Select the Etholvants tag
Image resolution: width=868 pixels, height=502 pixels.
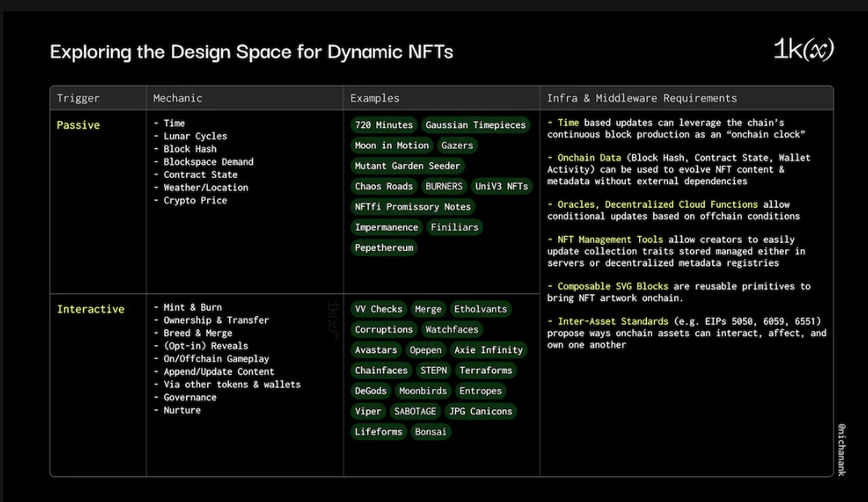481,309
